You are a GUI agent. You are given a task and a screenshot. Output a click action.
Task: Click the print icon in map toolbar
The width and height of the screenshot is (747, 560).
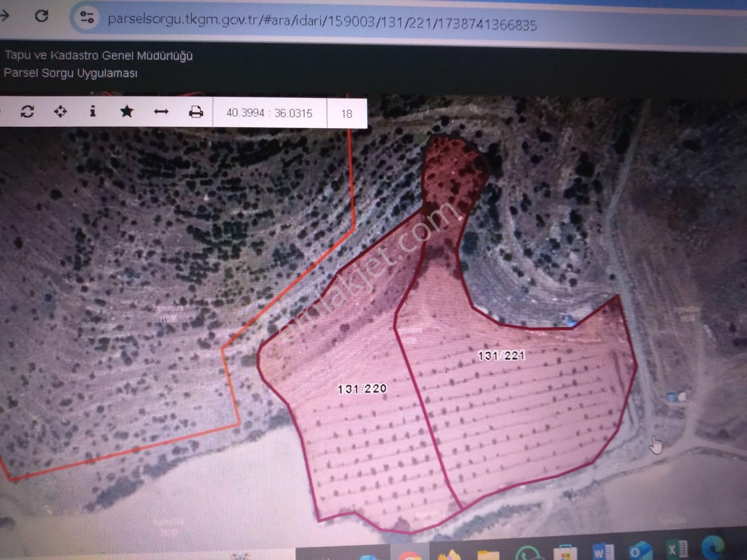[x=196, y=112]
